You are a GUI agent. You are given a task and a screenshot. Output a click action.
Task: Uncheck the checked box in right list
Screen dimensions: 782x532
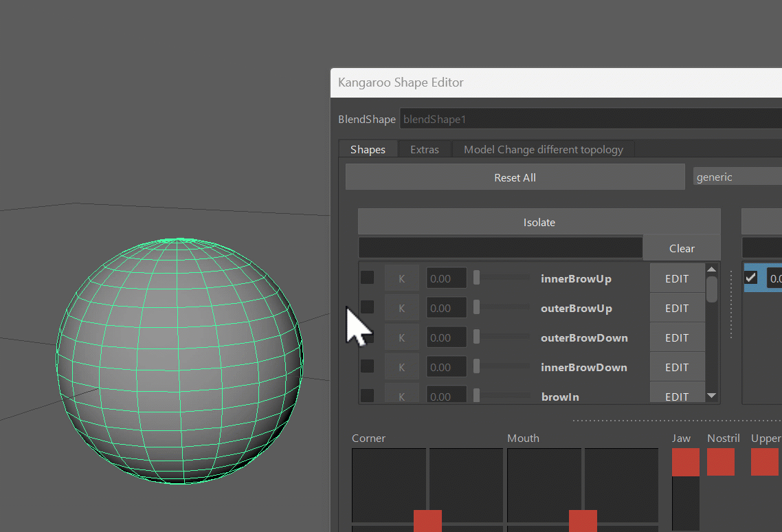750,278
